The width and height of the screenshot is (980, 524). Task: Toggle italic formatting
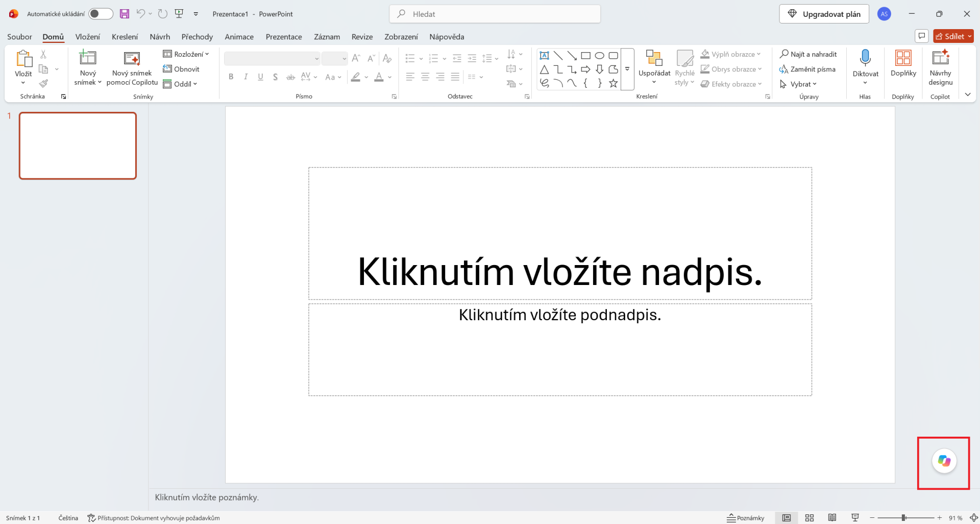coord(246,77)
